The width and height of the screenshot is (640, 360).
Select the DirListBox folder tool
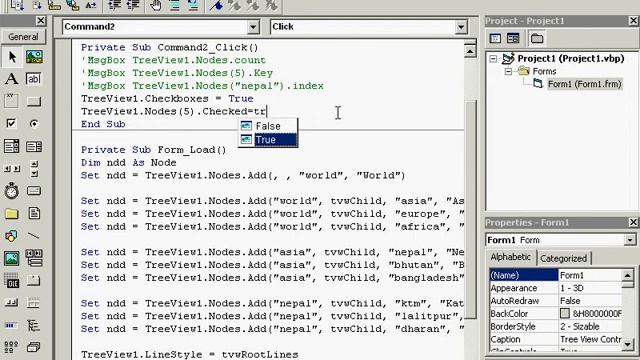(x=11, y=213)
